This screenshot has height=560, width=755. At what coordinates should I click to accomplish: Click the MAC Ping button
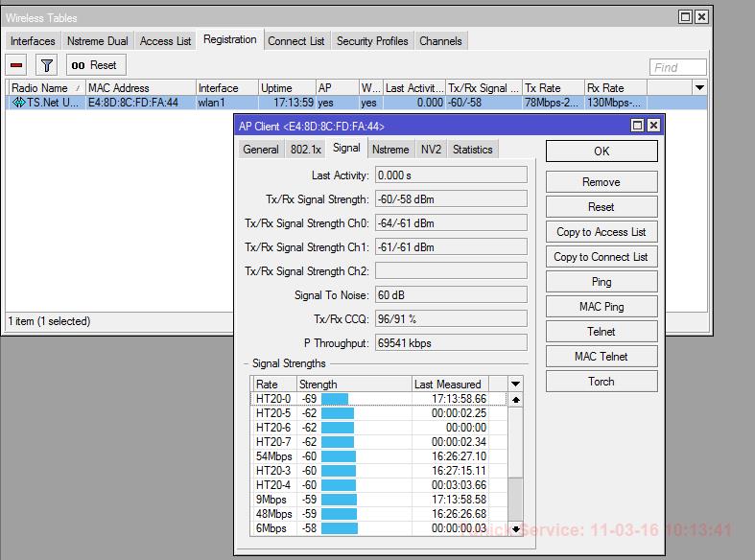coord(602,307)
